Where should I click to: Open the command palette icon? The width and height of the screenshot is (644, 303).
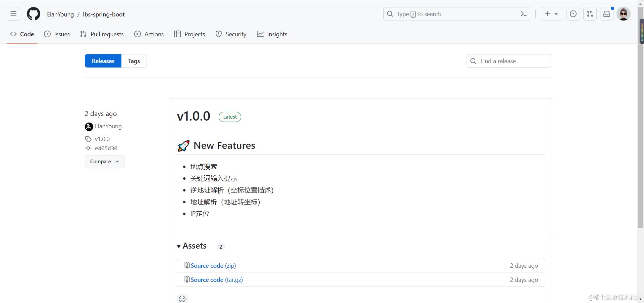point(523,14)
